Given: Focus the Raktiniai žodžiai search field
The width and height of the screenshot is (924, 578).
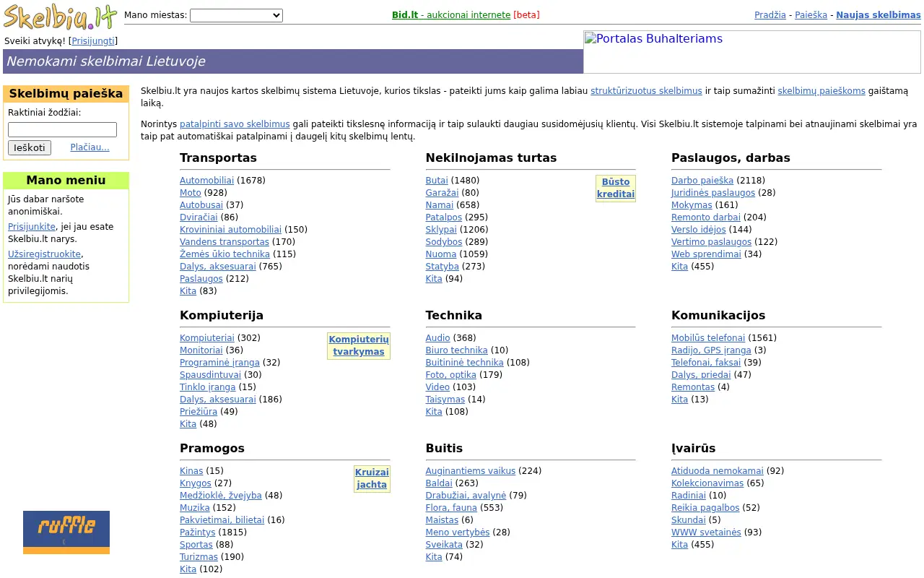Looking at the screenshot, I should pyautogui.click(x=62, y=129).
